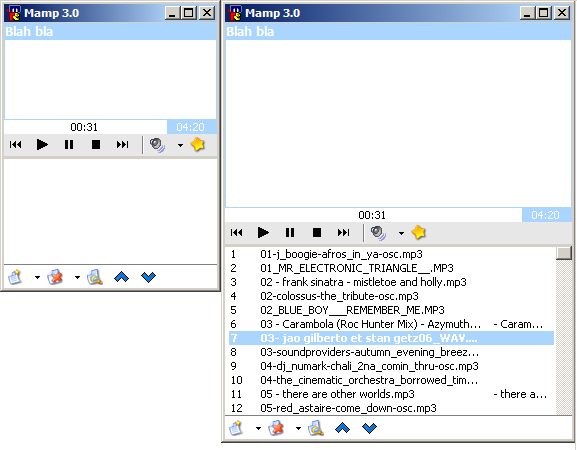Click add-files icon in left window

15,277
